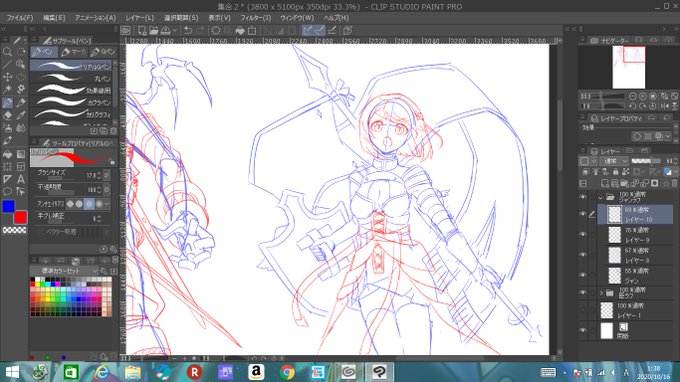
Task: Select the Pen tool in tool palette
Action: (x=7, y=103)
